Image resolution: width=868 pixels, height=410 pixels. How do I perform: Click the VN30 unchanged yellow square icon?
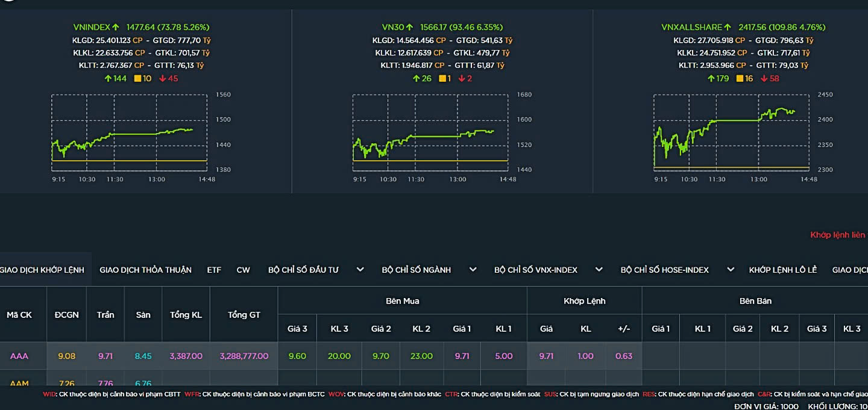click(441, 78)
